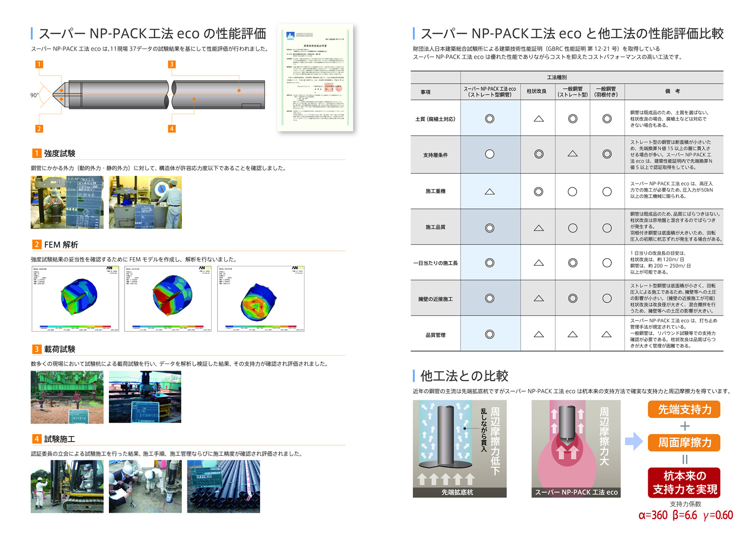Open the trial construction photo with excavator
The image size is (756, 535).
click(x=67, y=487)
